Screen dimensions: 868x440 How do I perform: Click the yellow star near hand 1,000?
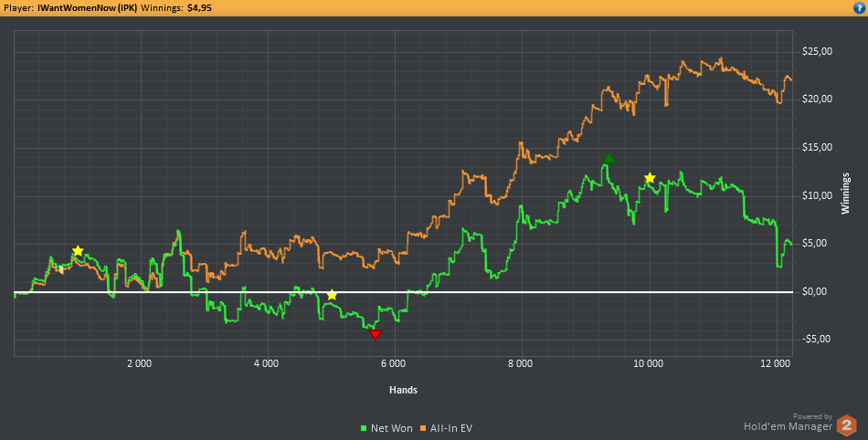tap(78, 251)
